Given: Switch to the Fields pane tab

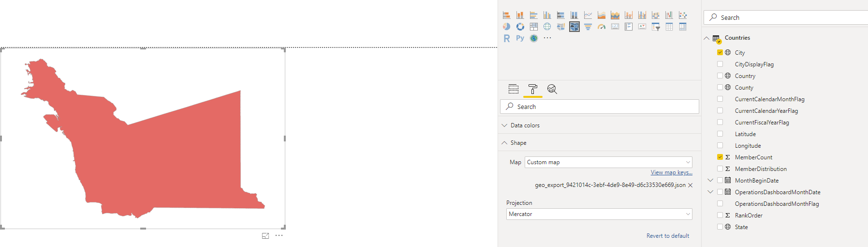Looking at the screenshot, I should [x=514, y=89].
